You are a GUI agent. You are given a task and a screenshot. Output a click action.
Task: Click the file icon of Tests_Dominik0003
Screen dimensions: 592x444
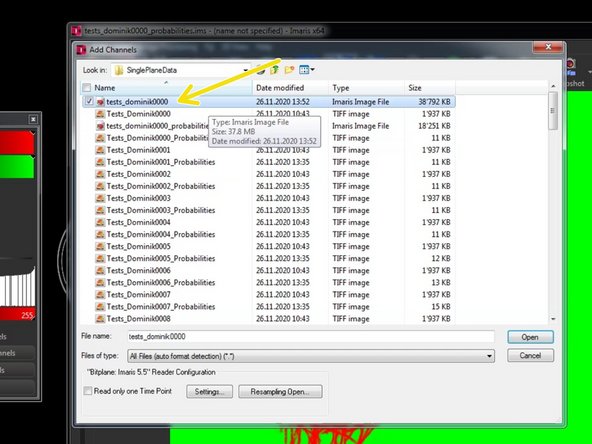pos(100,199)
